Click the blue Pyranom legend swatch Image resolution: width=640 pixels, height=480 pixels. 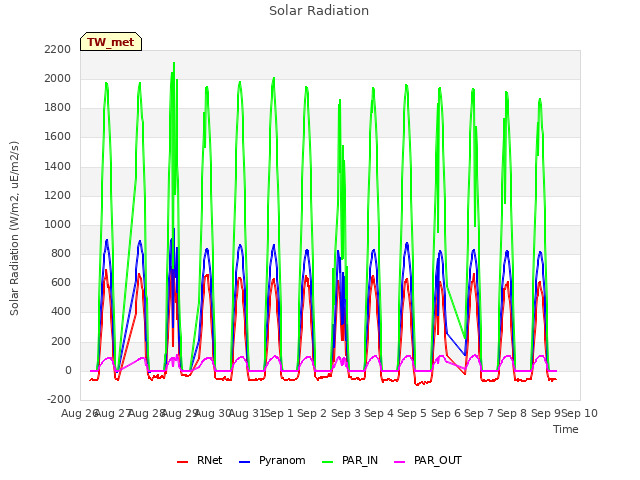point(244,462)
